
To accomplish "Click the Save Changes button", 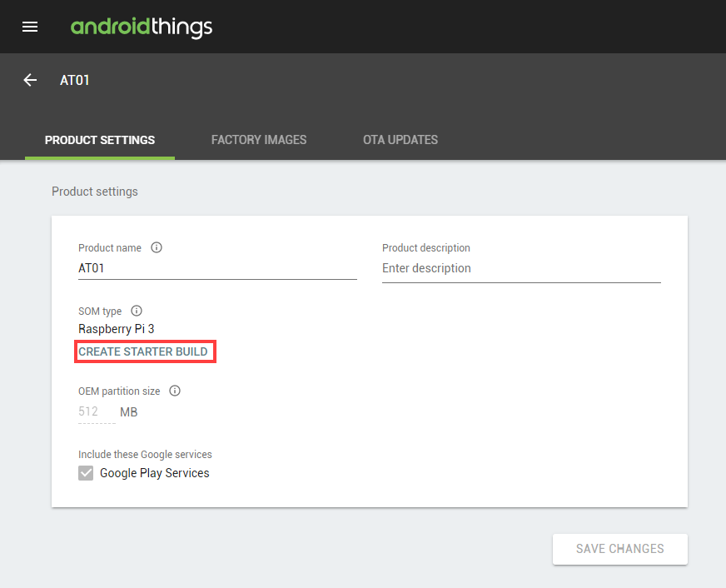I will click(620, 549).
